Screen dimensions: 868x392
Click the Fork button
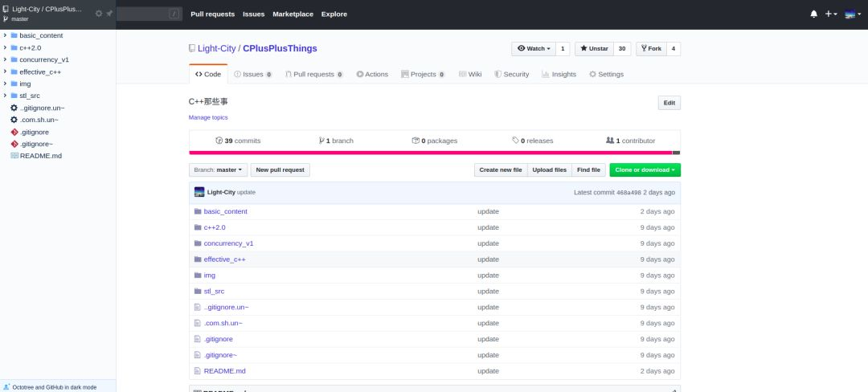[651, 49]
